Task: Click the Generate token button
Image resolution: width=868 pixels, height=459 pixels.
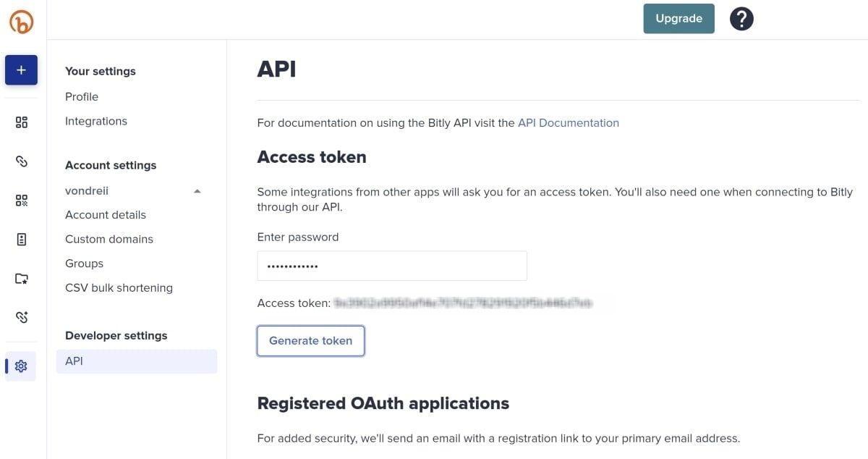Action: 310,340
